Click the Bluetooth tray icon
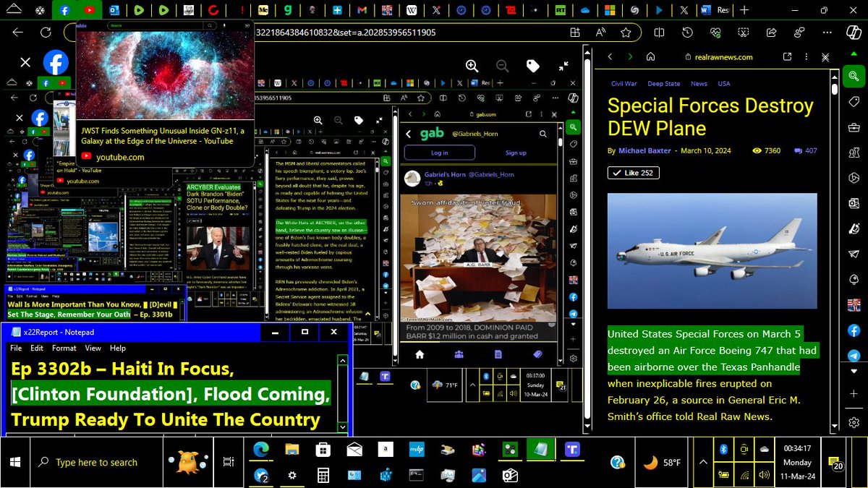Screen dimensions: 868x488 point(723,450)
